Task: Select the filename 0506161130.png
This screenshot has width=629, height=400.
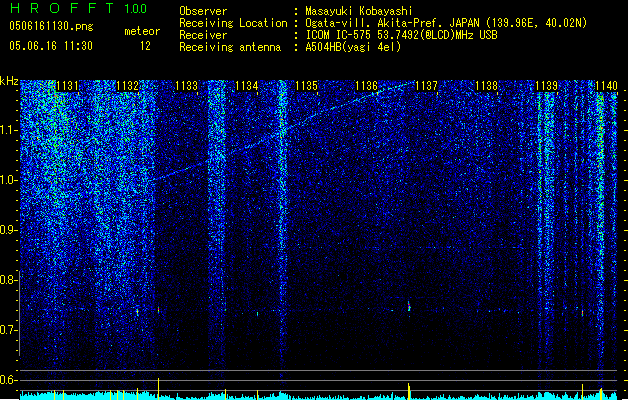Action: tap(51, 26)
